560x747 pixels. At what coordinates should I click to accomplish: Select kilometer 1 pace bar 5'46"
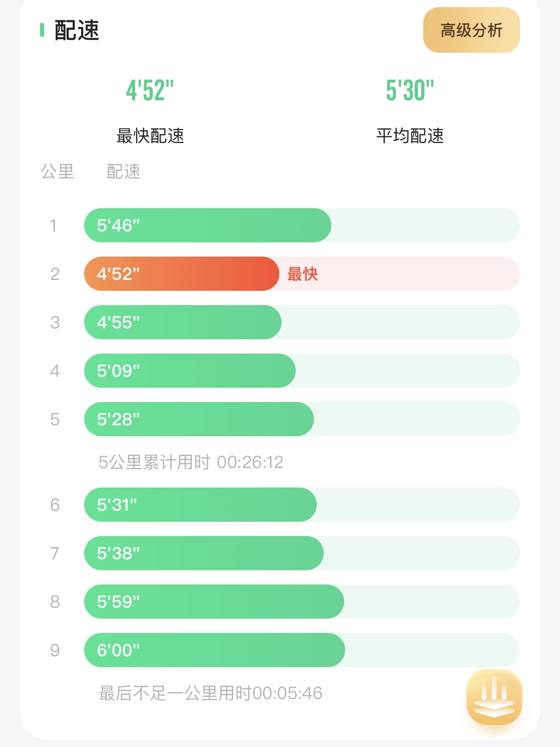click(x=207, y=225)
